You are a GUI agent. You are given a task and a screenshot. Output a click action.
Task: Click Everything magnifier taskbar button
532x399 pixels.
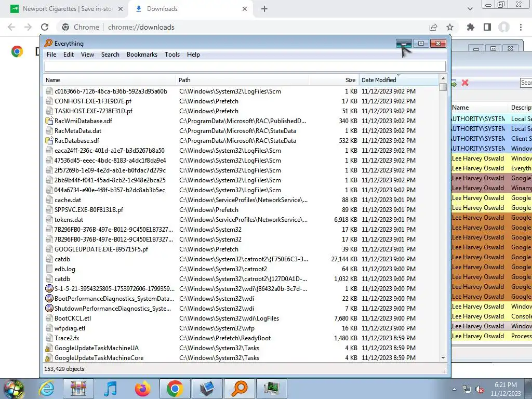point(239,389)
